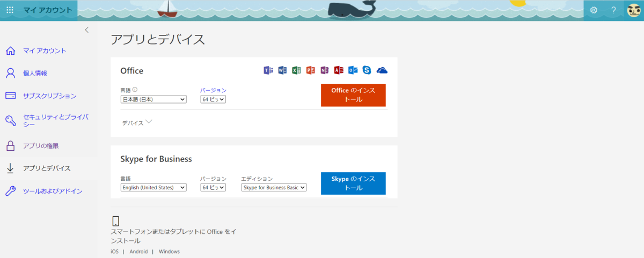
Task: Click the エディション label
Action: click(257, 179)
